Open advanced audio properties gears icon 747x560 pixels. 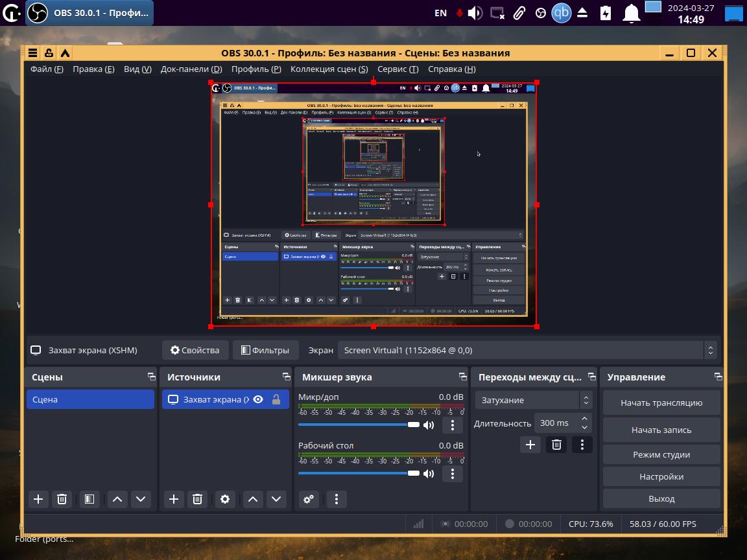click(x=309, y=499)
